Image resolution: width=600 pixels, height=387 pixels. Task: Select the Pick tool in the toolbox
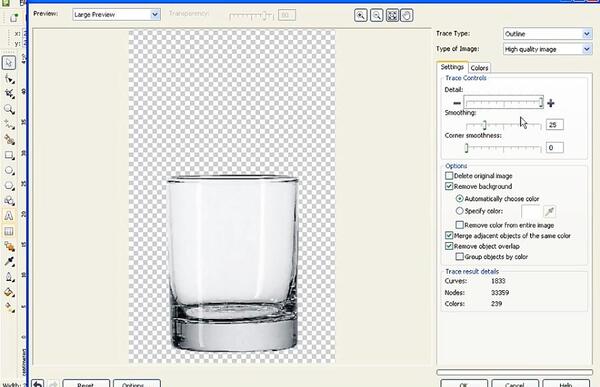[9, 62]
